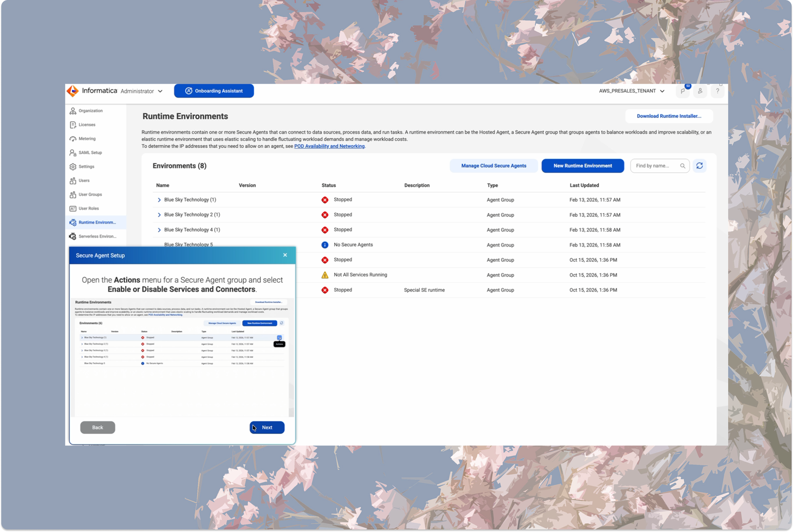Viewport: 793px width, 532px height.
Task: Click the User Roles icon in sidebar
Action: coord(73,209)
